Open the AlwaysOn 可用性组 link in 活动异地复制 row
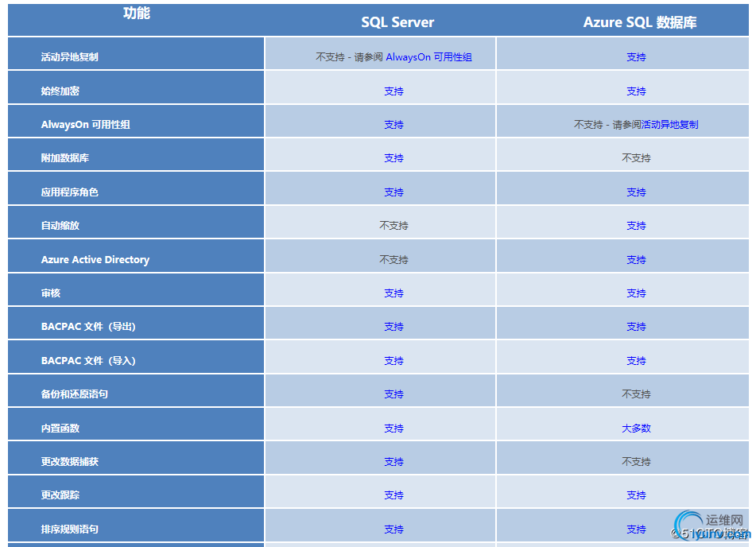Image resolution: width=756 pixels, height=547 pixels. pos(428,57)
